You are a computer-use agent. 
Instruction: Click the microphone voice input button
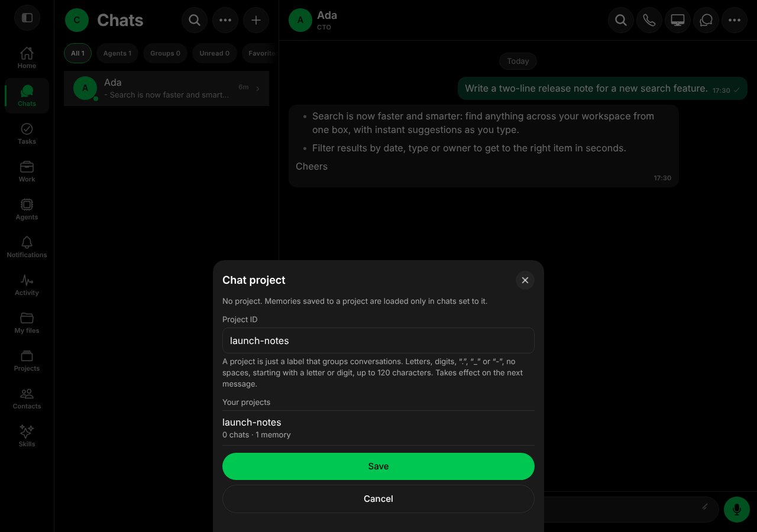(737, 509)
